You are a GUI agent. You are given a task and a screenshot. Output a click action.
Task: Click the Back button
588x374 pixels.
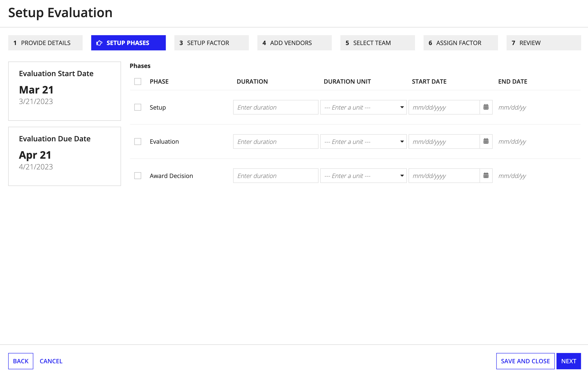click(x=21, y=361)
